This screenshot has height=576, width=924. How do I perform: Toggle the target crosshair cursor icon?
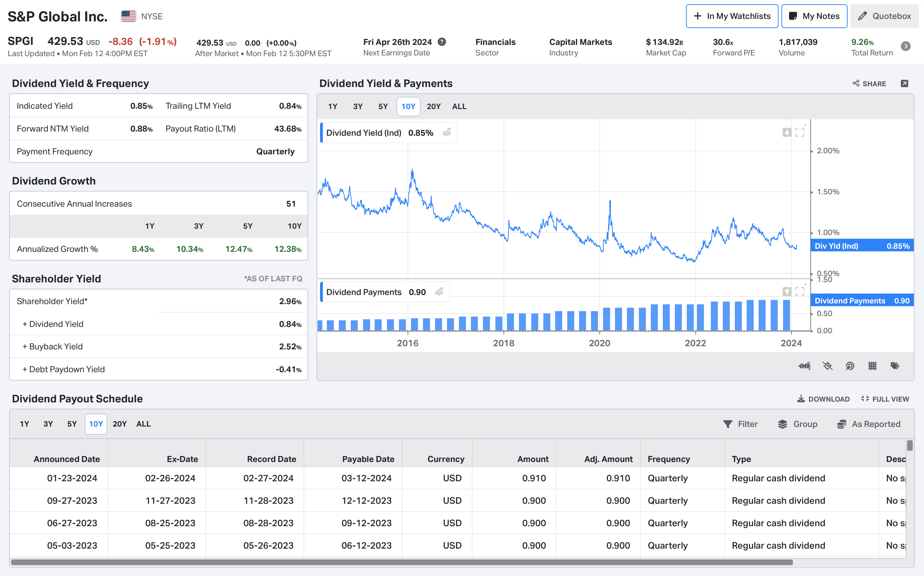pos(850,366)
